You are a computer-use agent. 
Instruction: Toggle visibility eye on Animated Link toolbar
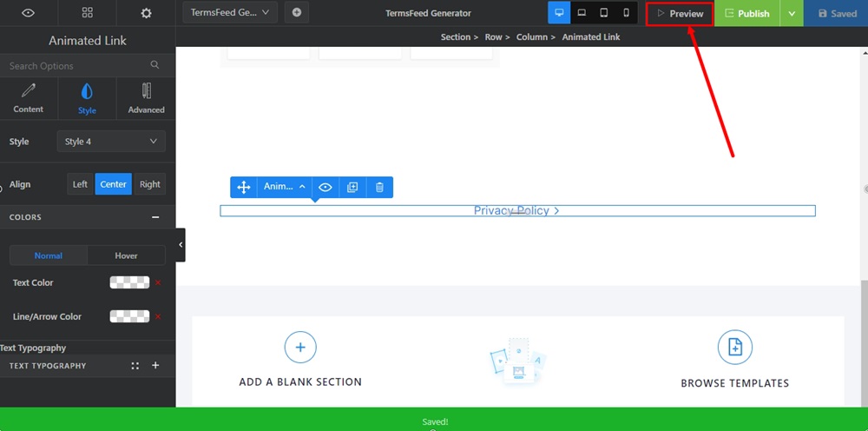coord(325,187)
